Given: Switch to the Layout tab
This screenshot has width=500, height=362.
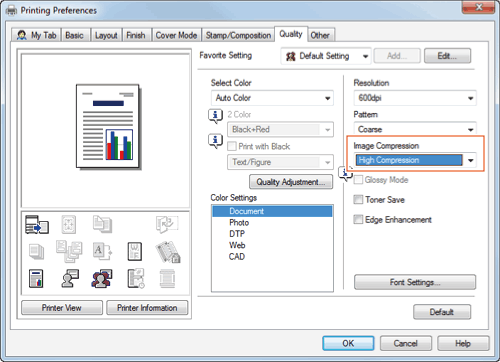Looking at the screenshot, I should click(x=106, y=35).
